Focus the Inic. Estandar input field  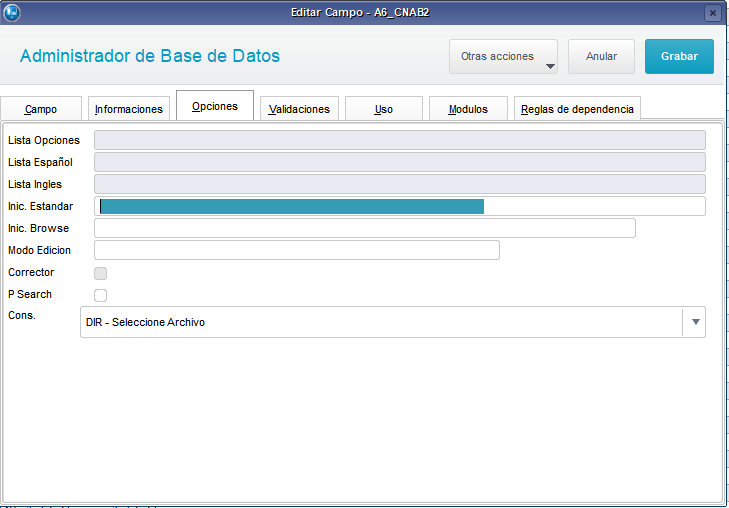coord(400,206)
